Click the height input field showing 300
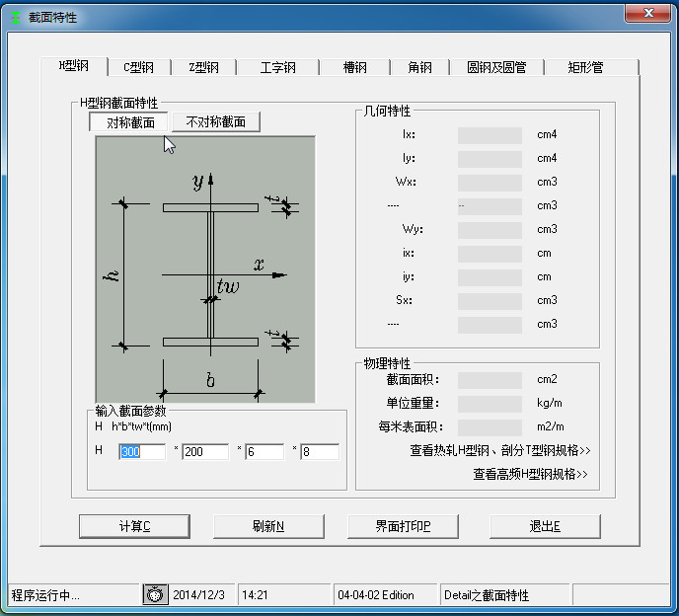679x616 pixels. [x=142, y=452]
